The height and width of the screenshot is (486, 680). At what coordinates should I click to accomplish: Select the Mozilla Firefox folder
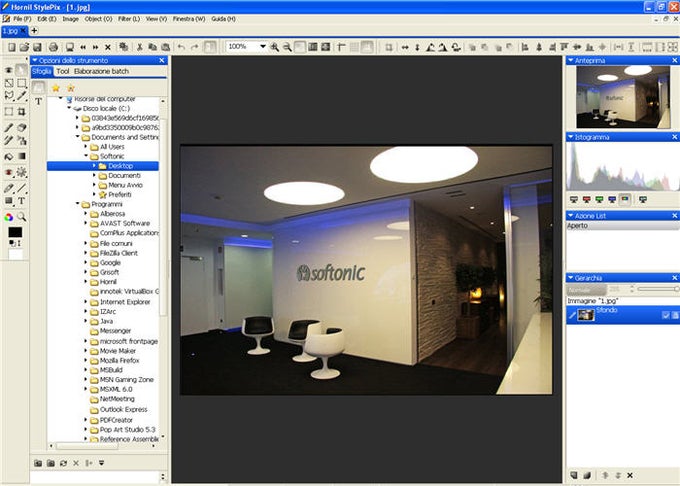119,360
